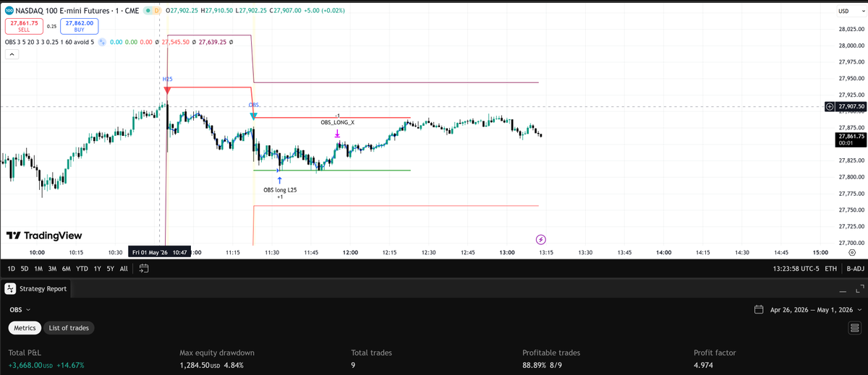Set chart range to All
This screenshot has width=868, height=375.
124,268
